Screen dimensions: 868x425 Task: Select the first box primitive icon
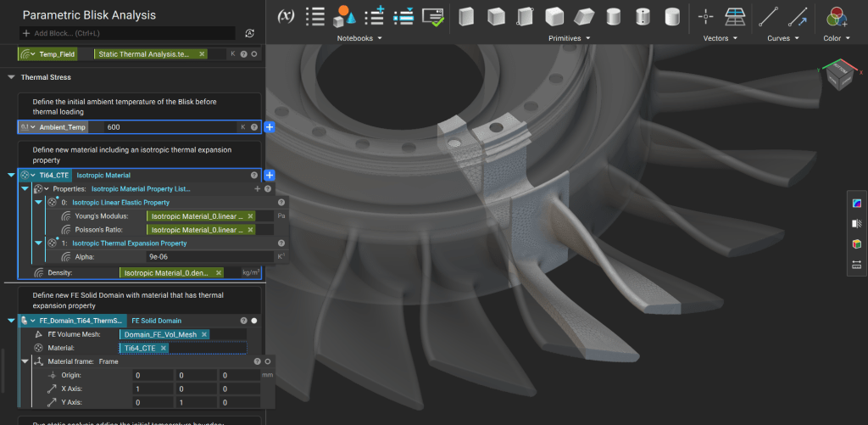point(466,16)
